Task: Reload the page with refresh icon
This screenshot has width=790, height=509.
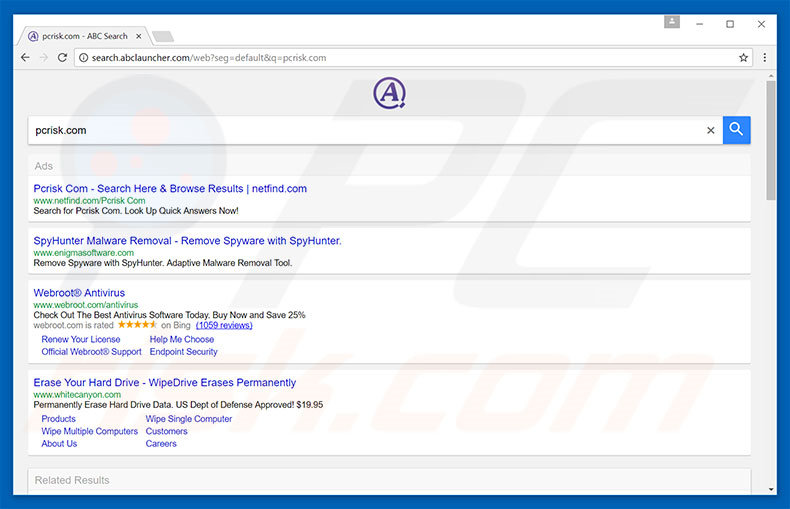Action: pos(62,57)
